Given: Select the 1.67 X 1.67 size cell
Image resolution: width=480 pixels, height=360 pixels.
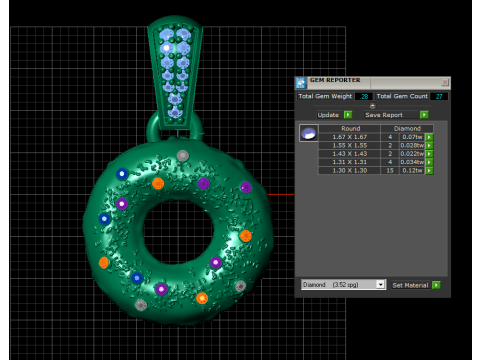Looking at the screenshot, I should [x=350, y=137].
